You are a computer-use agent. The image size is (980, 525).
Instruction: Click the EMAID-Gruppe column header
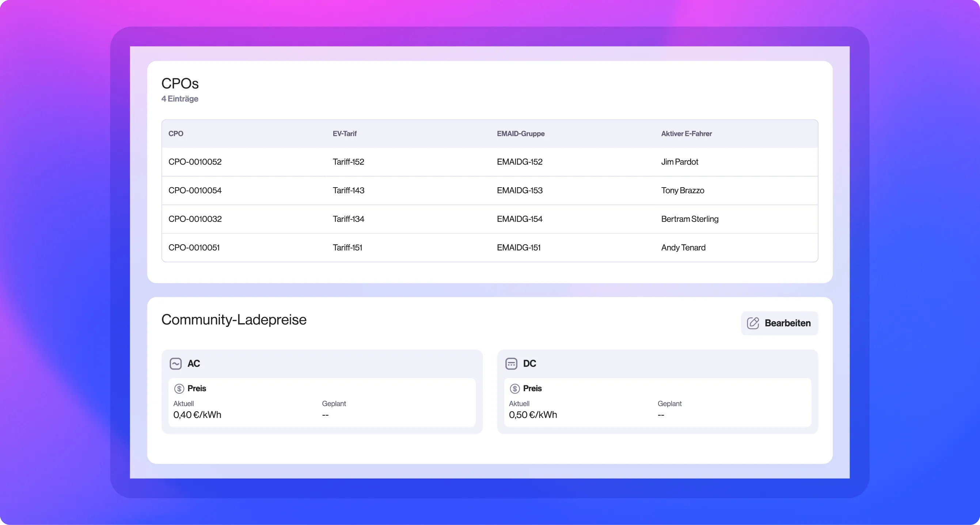tap(520, 134)
